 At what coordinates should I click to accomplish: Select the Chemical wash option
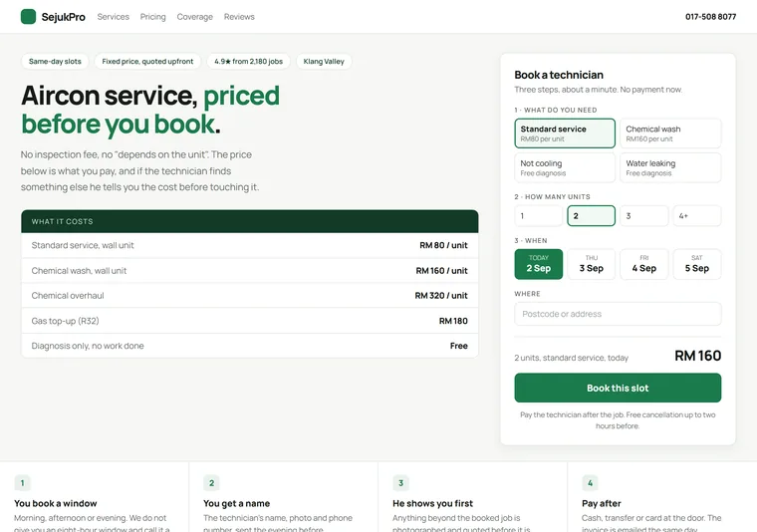pyautogui.click(x=670, y=133)
